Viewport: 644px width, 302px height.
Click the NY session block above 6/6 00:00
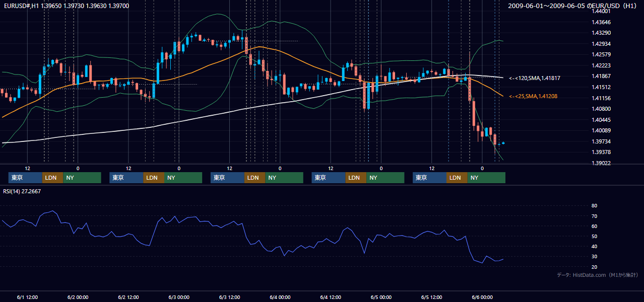pyautogui.click(x=486, y=178)
